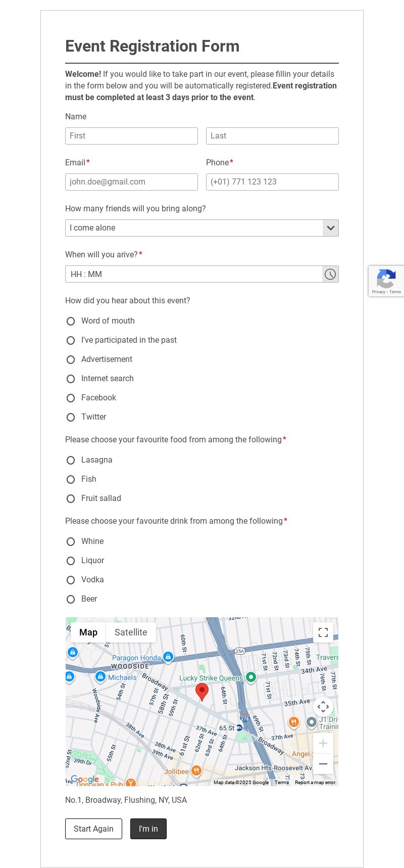Click the clock icon in arrival time field

pos(330,274)
